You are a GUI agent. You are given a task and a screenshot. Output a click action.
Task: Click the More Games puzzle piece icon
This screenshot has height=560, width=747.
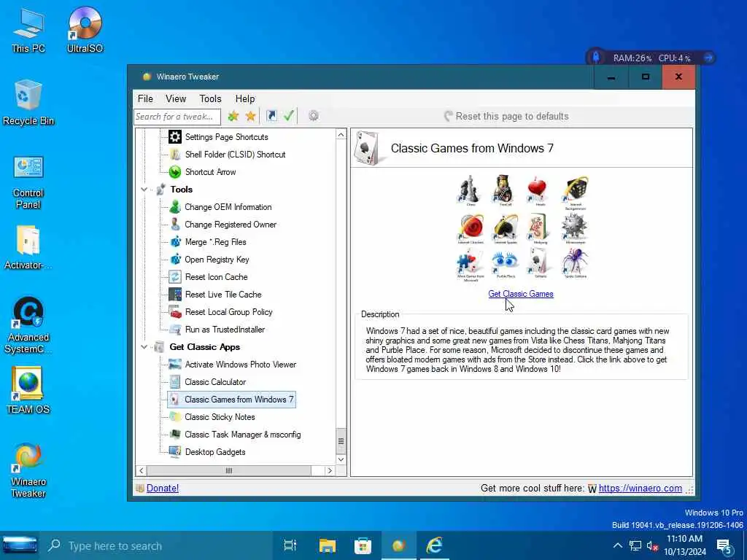point(471,263)
